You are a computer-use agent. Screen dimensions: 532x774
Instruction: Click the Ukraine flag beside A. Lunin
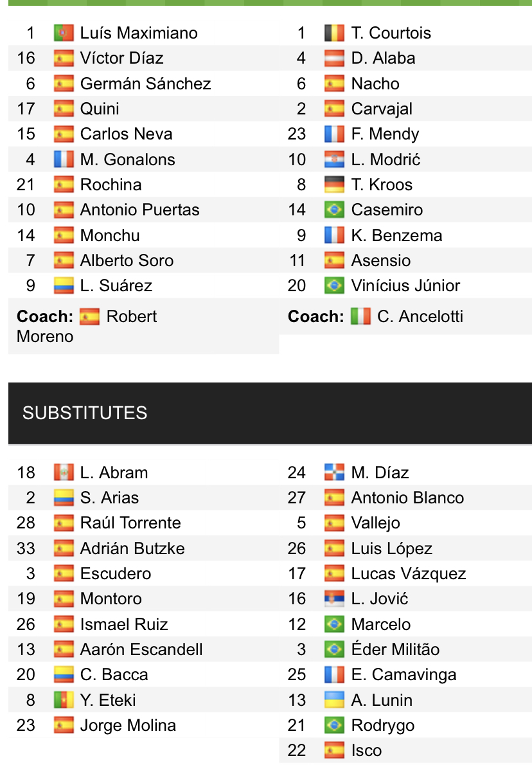click(335, 700)
